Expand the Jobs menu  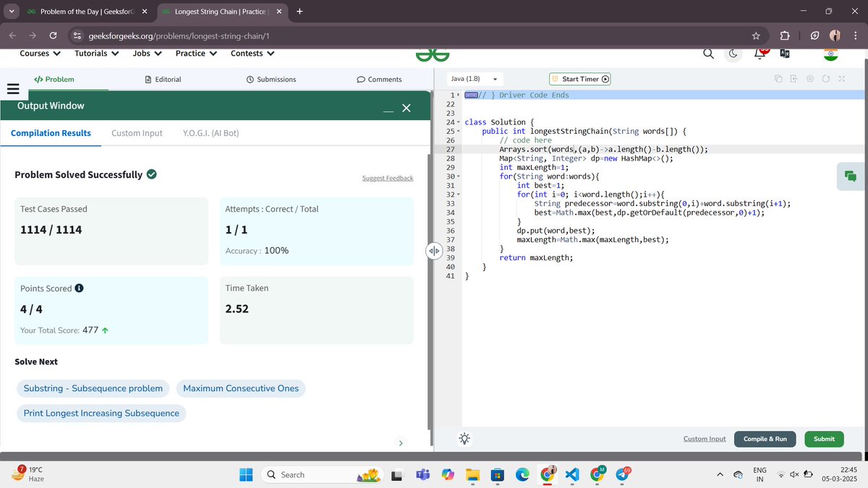(147, 53)
